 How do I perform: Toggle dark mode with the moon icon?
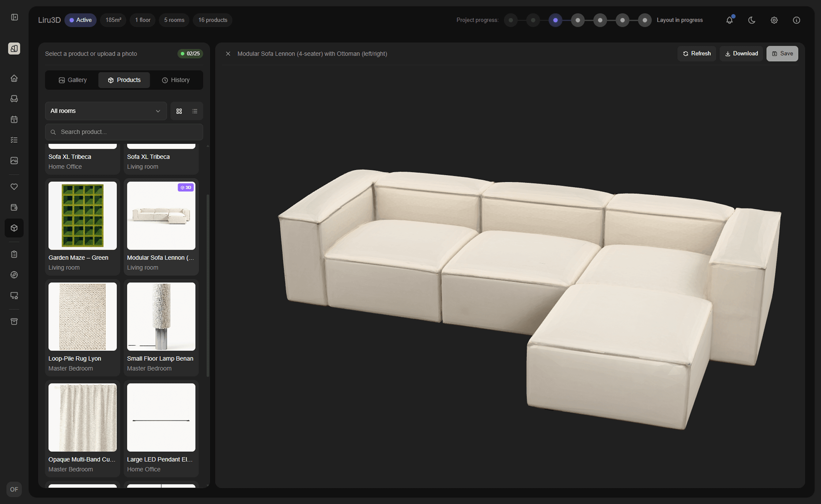[752, 20]
